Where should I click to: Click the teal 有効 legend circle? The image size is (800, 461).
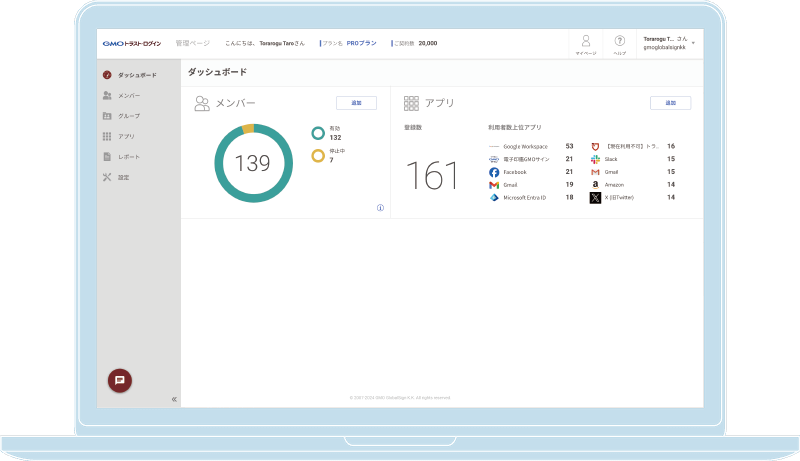[x=318, y=132]
